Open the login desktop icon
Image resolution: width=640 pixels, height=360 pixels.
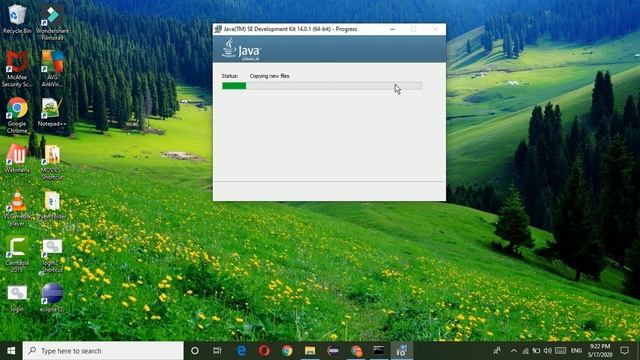[17, 298]
